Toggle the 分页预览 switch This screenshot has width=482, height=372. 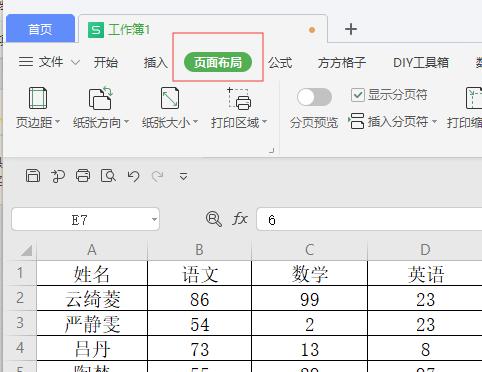tap(314, 97)
